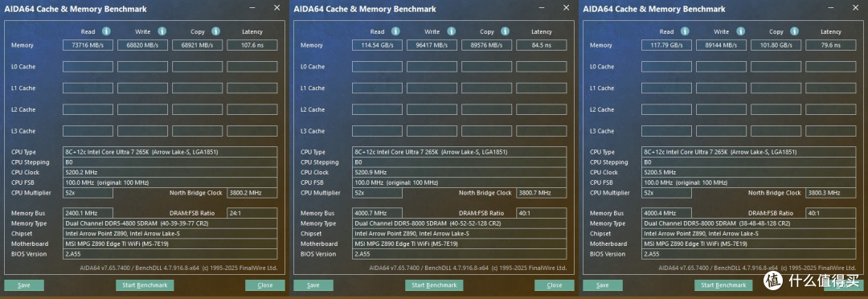Viewport: 868px width, 299px height.
Task: Click Copy info icon in the 38-48-48-128 window
Action: [x=794, y=31]
